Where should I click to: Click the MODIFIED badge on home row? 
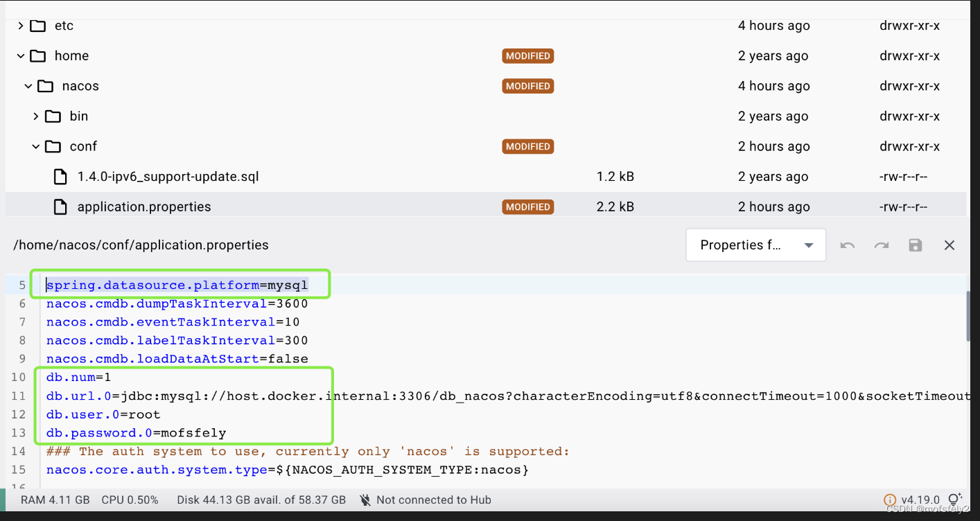point(528,56)
